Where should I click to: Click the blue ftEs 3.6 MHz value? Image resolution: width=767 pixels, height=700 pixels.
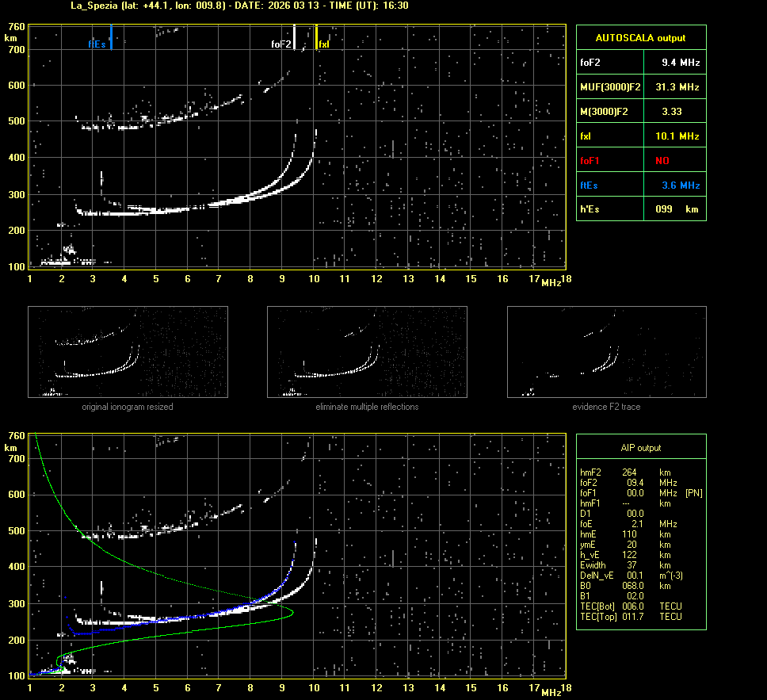click(680, 186)
